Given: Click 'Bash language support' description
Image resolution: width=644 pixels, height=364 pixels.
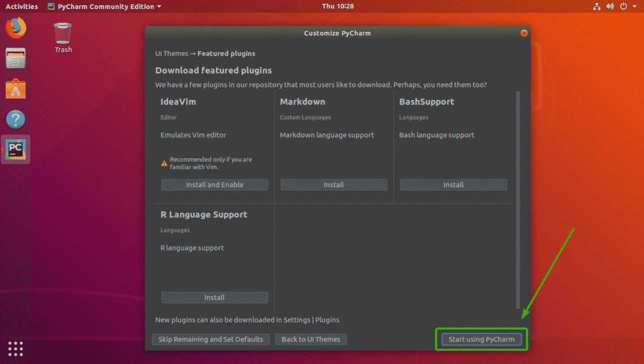Looking at the screenshot, I should (437, 135).
